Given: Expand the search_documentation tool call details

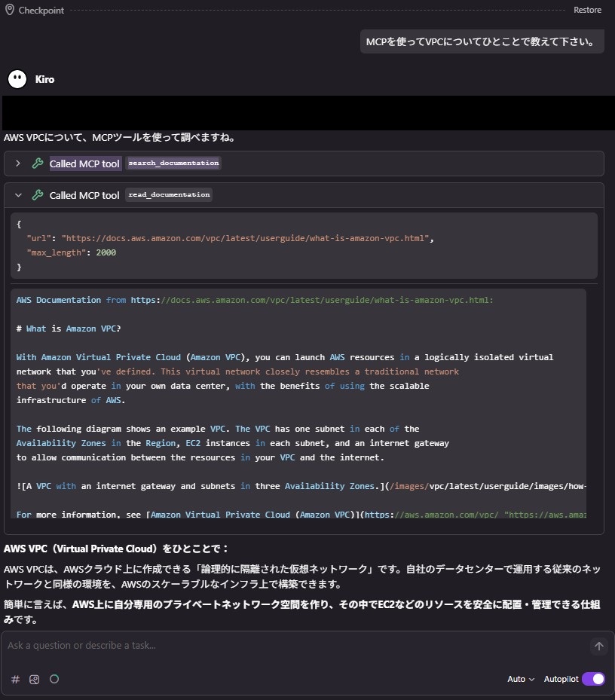Looking at the screenshot, I should 17,163.
